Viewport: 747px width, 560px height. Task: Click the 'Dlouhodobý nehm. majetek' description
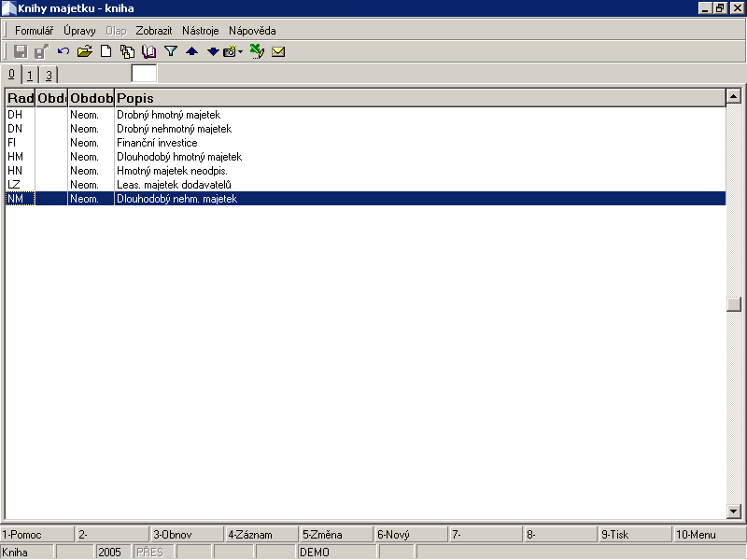tap(177, 199)
